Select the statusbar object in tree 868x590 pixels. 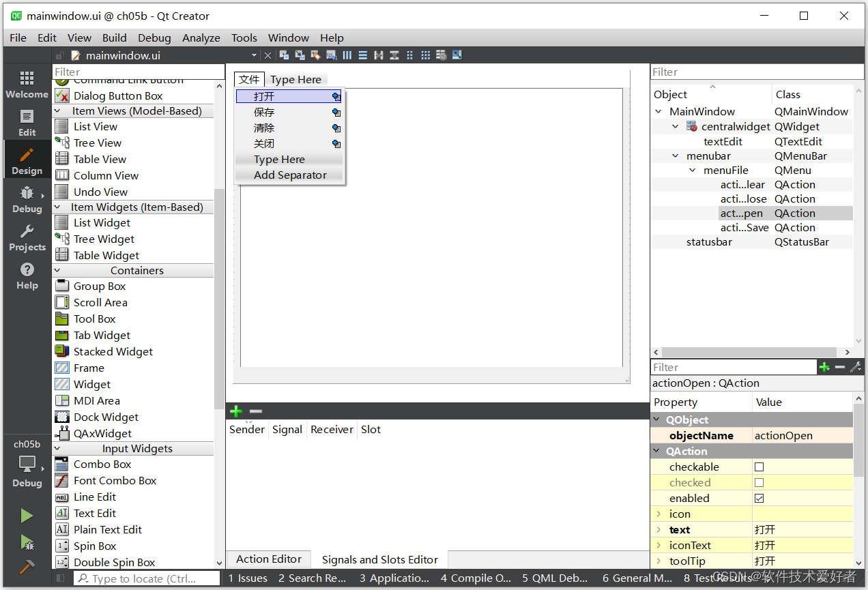click(x=709, y=242)
